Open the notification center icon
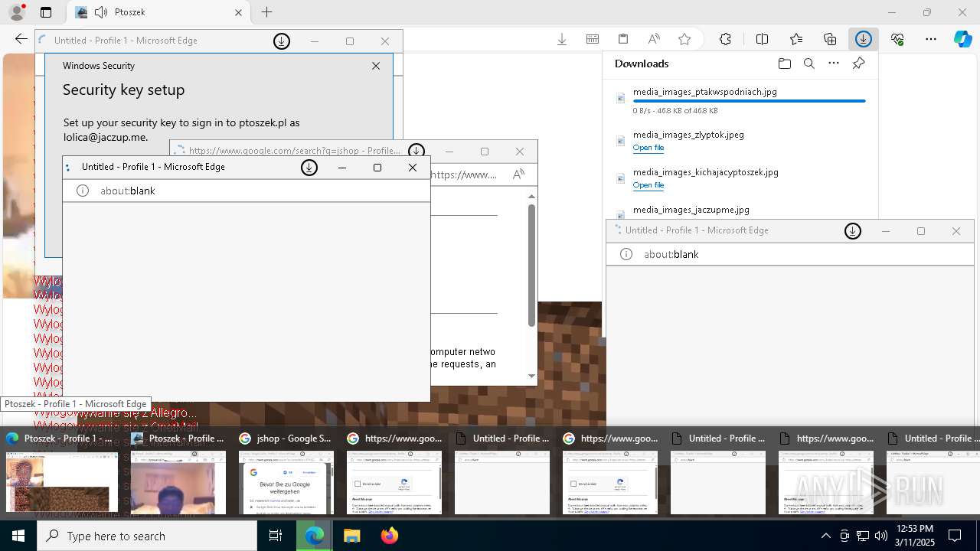This screenshot has width=980, height=551. 955,536
